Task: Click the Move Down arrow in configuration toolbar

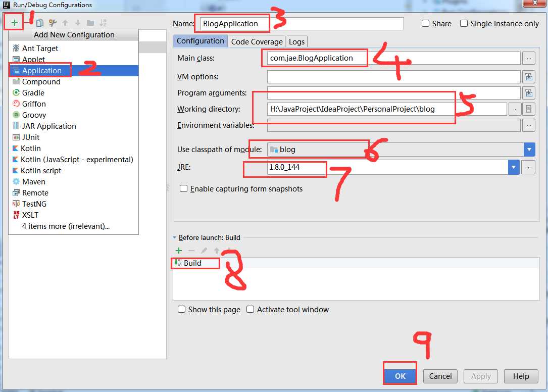Action: coord(78,23)
